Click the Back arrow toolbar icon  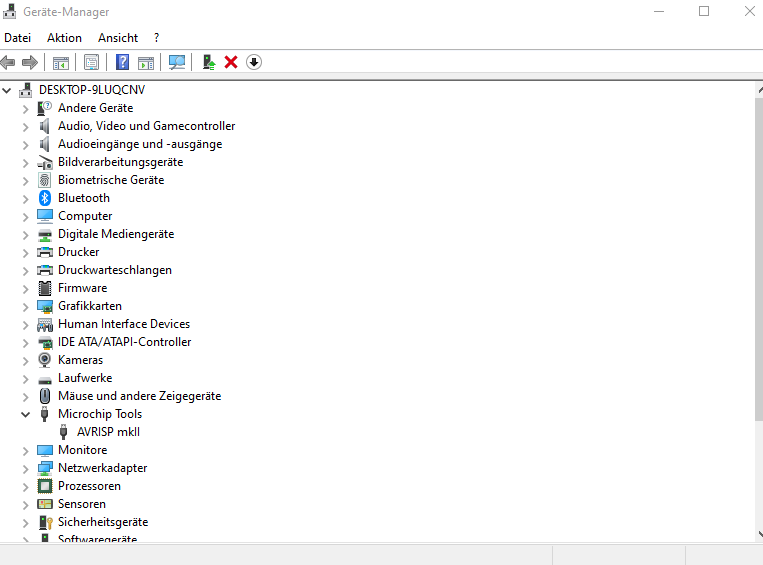pos(8,62)
